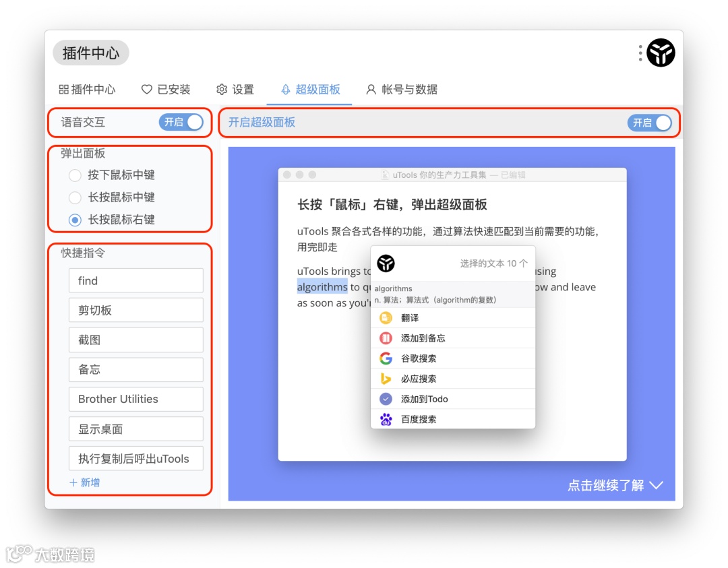Click the 插件中心 title pill button
This screenshot has width=728, height=568.
coord(90,53)
